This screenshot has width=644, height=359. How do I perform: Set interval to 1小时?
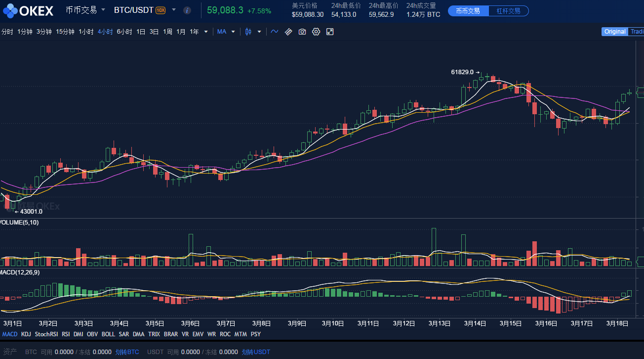86,32
